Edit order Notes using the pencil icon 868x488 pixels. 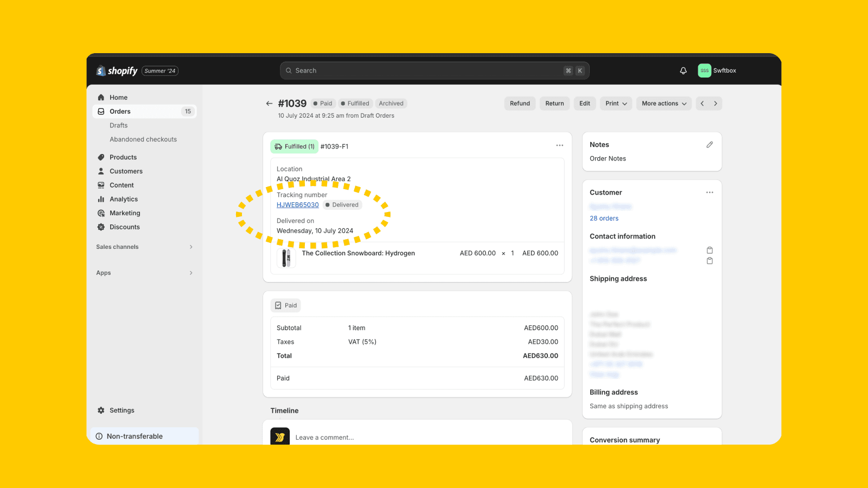coord(710,144)
